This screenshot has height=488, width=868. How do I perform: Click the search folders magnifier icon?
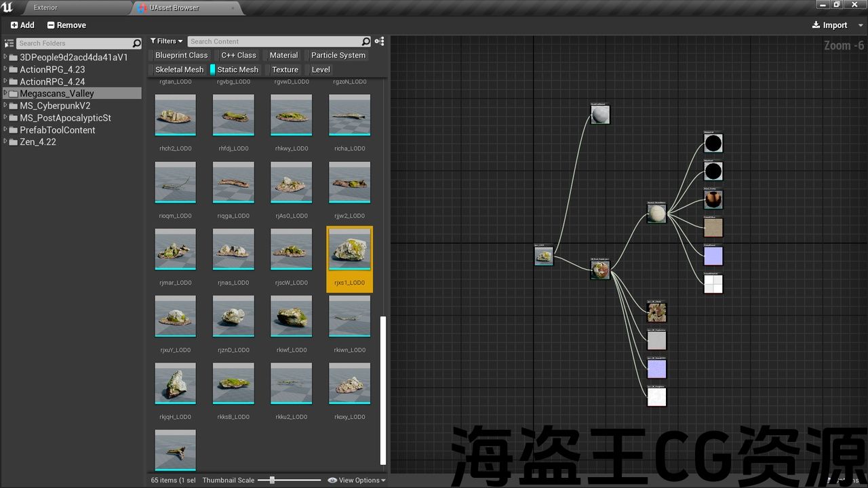click(x=136, y=43)
